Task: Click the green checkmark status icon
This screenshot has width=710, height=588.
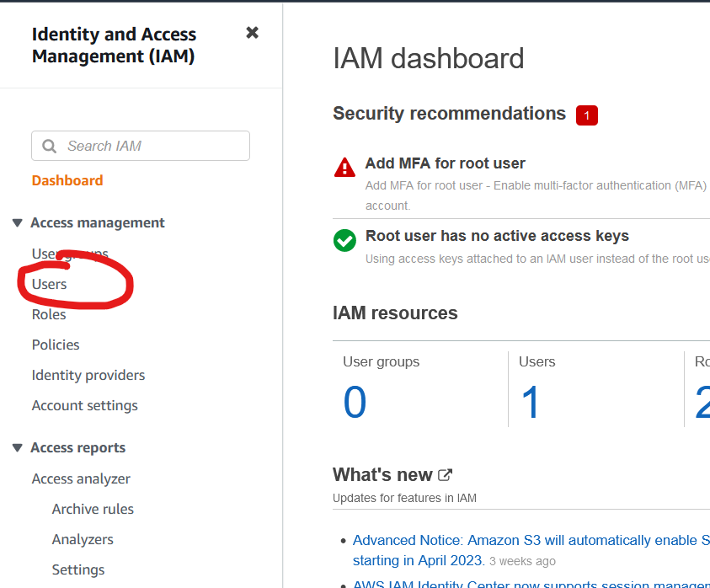Action: click(x=344, y=240)
